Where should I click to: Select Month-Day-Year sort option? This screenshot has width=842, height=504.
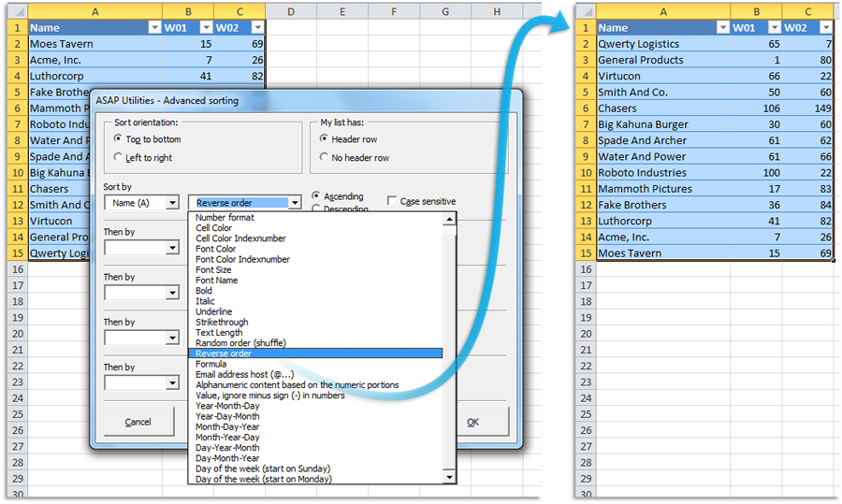pos(315,426)
